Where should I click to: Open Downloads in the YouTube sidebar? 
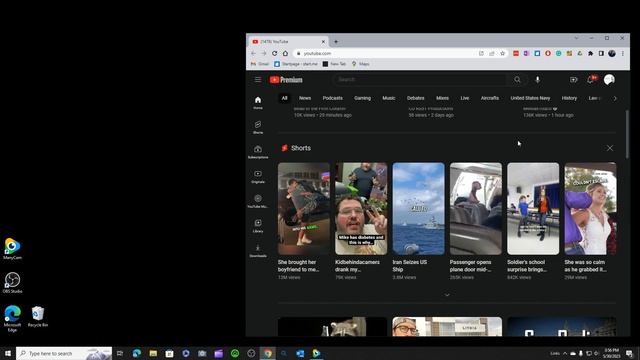tap(258, 251)
